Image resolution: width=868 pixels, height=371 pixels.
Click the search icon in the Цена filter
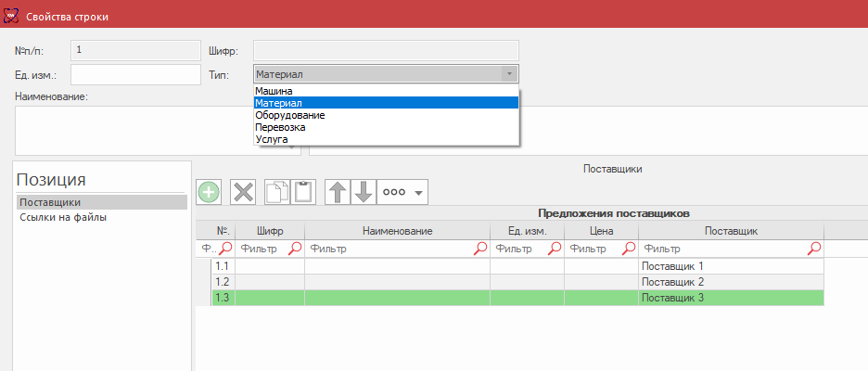click(629, 249)
